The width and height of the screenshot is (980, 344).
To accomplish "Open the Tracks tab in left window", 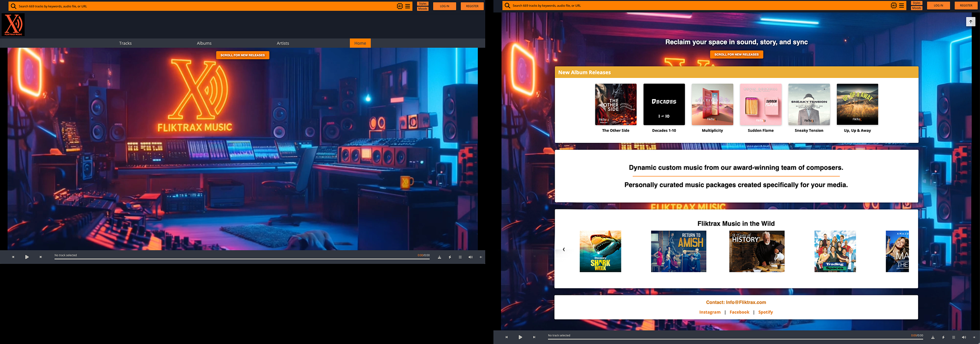I will point(125,43).
